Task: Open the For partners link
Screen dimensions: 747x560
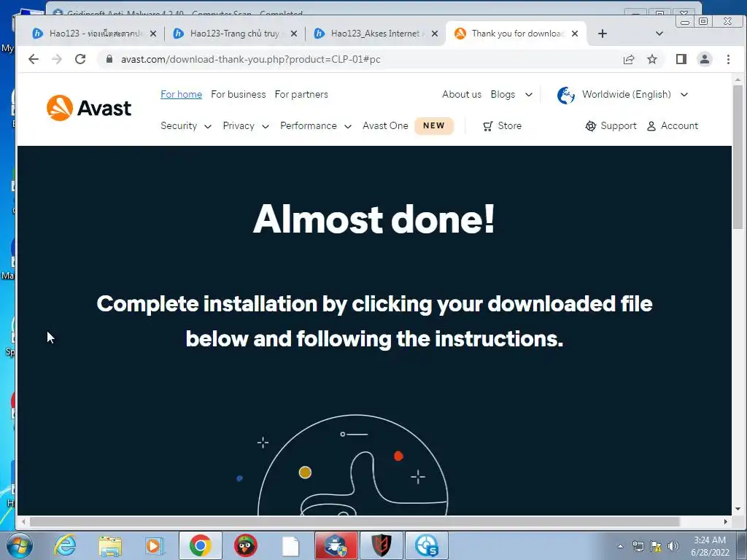Action: 301,94
